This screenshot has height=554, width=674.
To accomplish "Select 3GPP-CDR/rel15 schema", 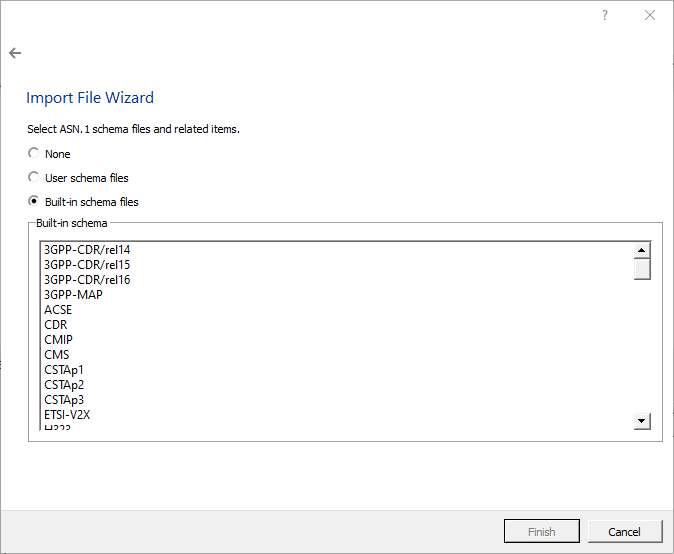I will click(87, 265).
